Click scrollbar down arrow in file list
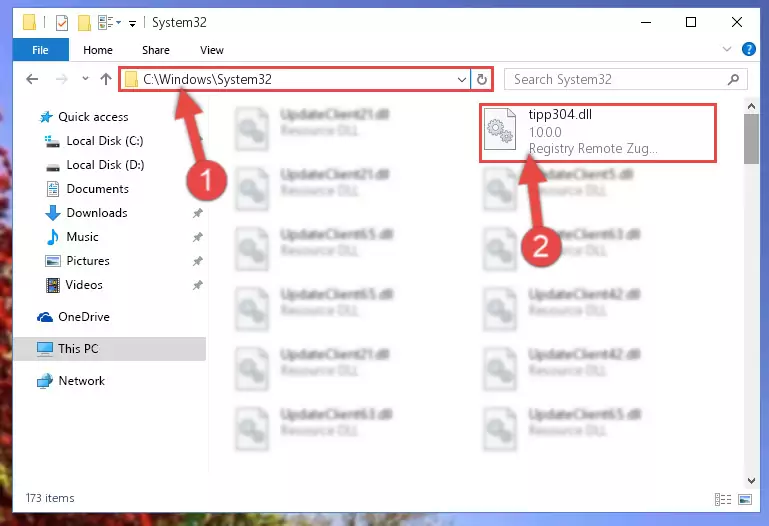Screen dimensions: 769x526 tap(751, 481)
